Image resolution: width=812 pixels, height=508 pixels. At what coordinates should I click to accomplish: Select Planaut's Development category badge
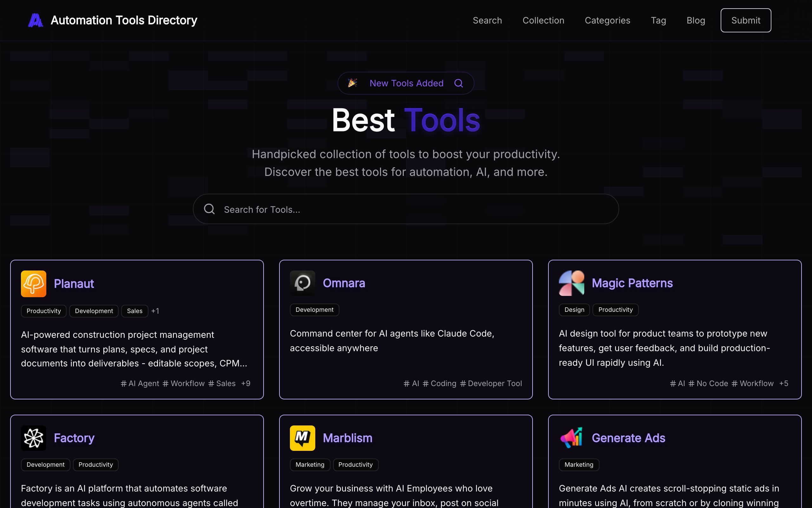coord(94,311)
